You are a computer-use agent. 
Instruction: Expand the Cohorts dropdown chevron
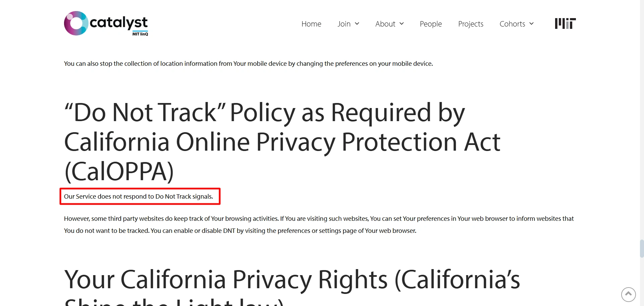pyautogui.click(x=531, y=23)
